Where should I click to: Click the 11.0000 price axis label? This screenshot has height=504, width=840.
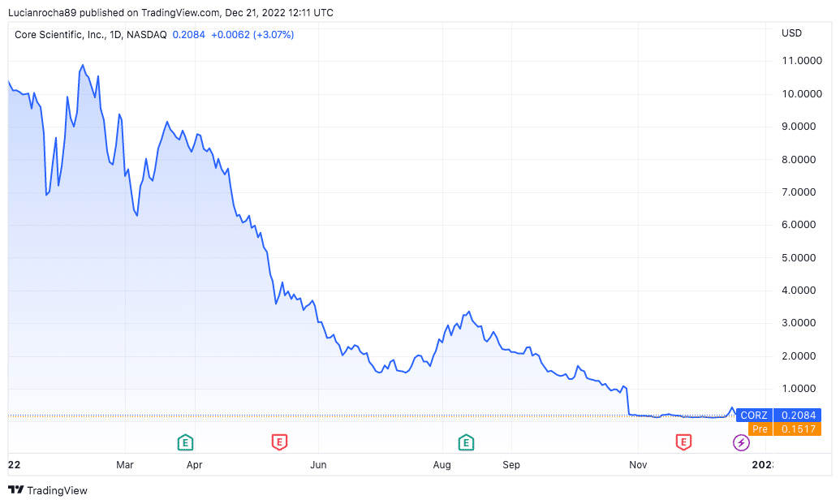(801, 61)
